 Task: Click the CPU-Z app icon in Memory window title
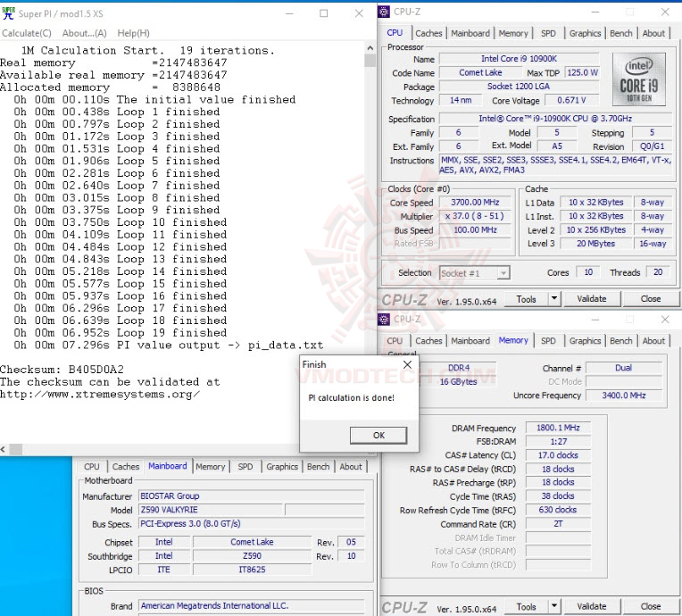pos(384,320)
